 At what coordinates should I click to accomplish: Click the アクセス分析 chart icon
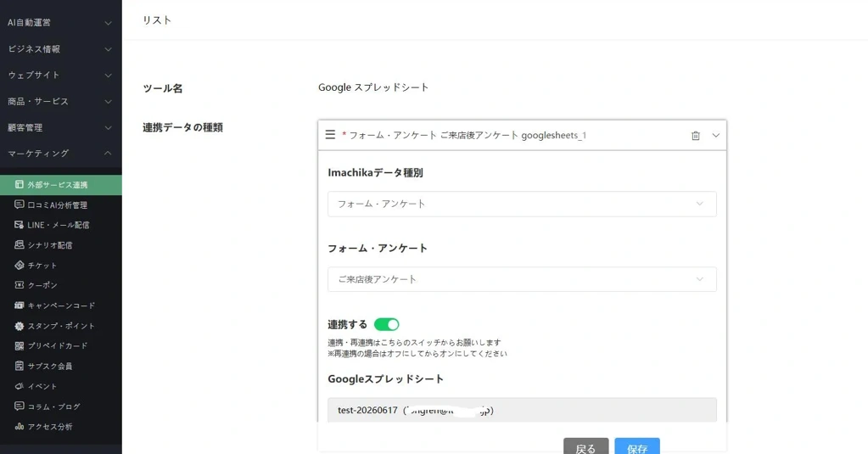point(20,426)
